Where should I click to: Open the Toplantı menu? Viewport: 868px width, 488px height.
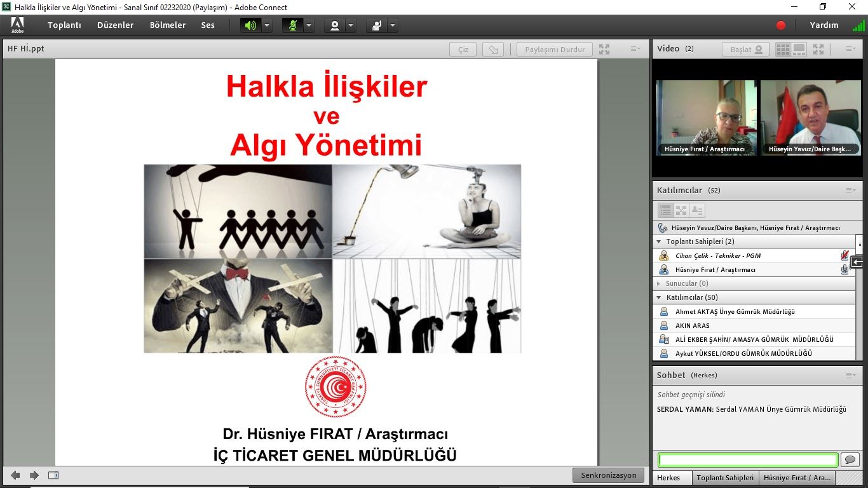(x=64, y=25)
